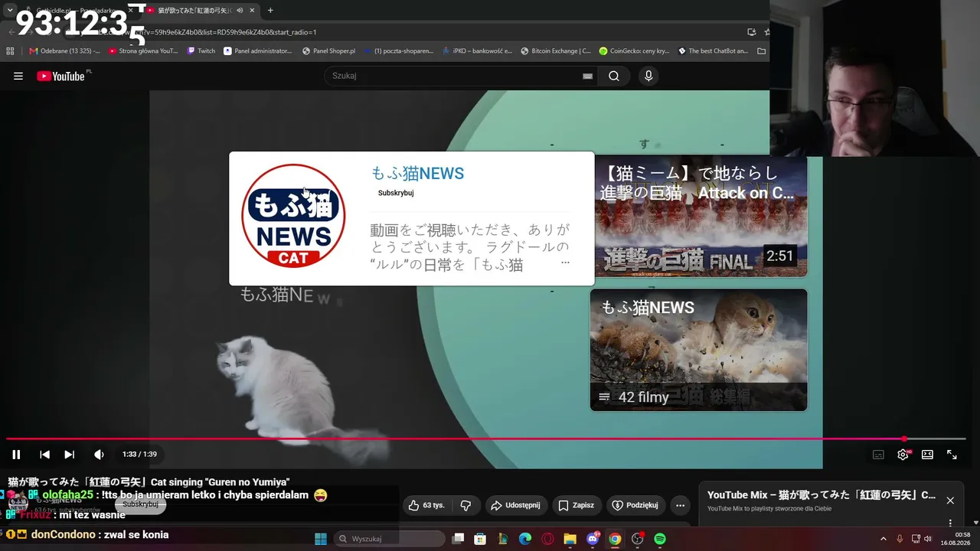Open the Panel administrator bookmark

(258, 51)
